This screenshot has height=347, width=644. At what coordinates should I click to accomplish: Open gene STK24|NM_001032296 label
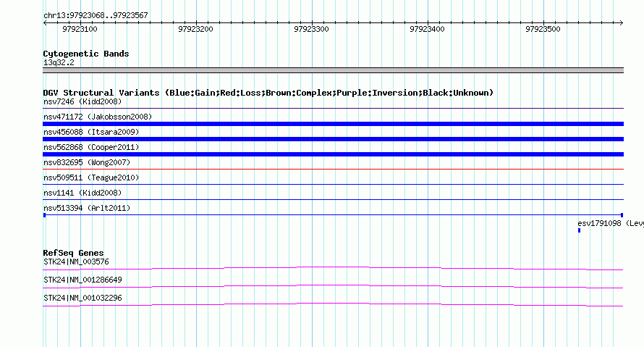point(82,298)
